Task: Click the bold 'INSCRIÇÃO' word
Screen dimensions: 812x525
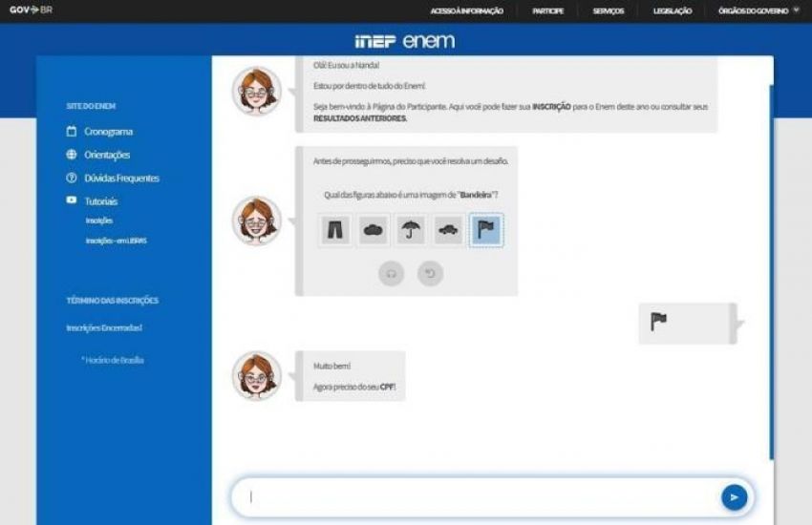Action: pos(551,107)
